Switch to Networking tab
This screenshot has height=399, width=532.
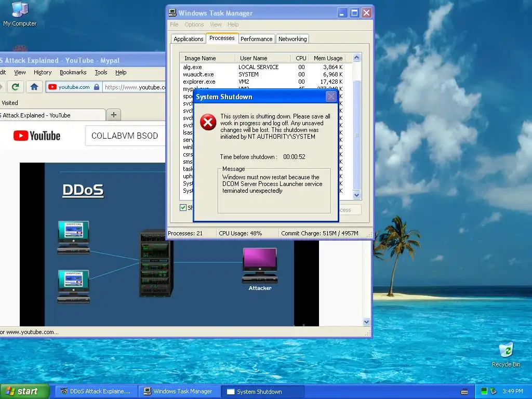click(x=292, y=38)
